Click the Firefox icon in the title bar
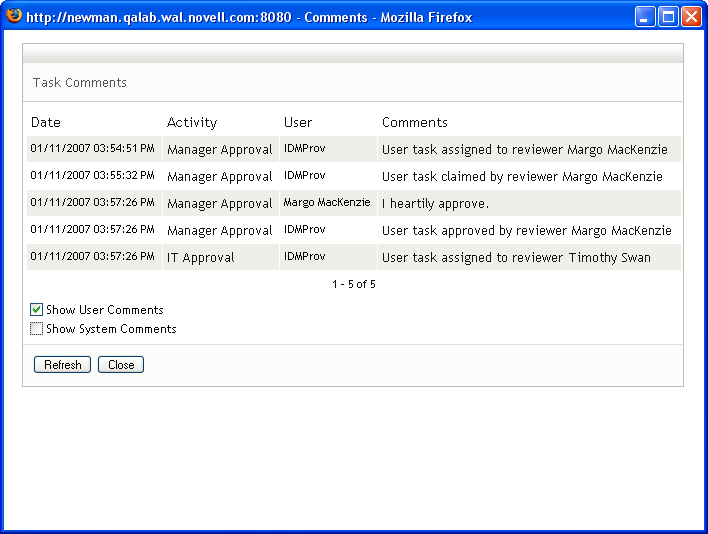708x534 pixels. [14, 16]
